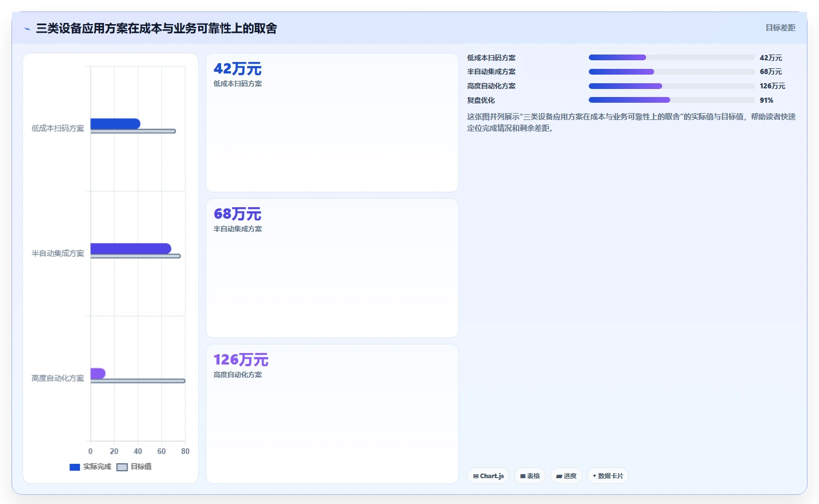Select the 进度 tag chip
Screen dimensions: 819x504
click(x=566, y=476)
